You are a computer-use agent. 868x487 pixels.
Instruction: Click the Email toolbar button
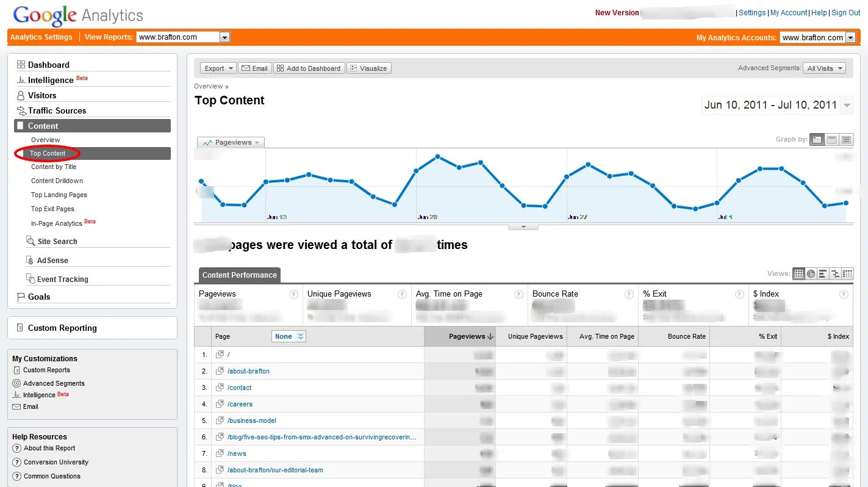[254, 68]
